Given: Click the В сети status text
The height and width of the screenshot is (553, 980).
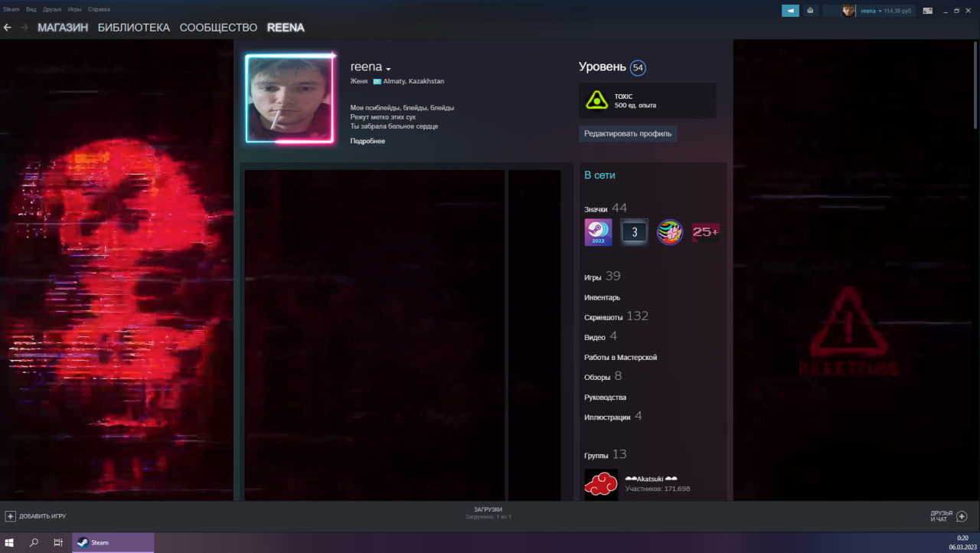Looking at the screenshot, I should point(599,175).
